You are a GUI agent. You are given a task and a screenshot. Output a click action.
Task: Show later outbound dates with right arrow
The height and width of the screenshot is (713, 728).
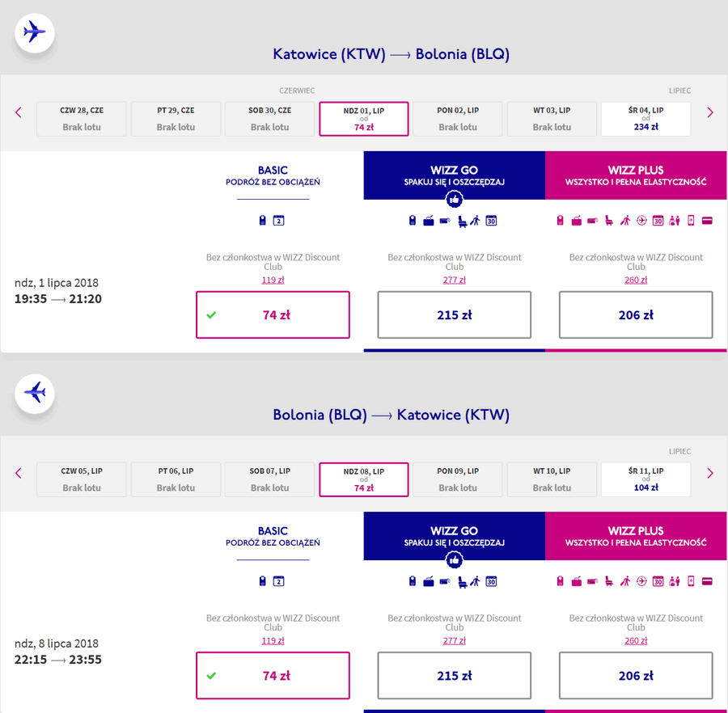[710, 112]
